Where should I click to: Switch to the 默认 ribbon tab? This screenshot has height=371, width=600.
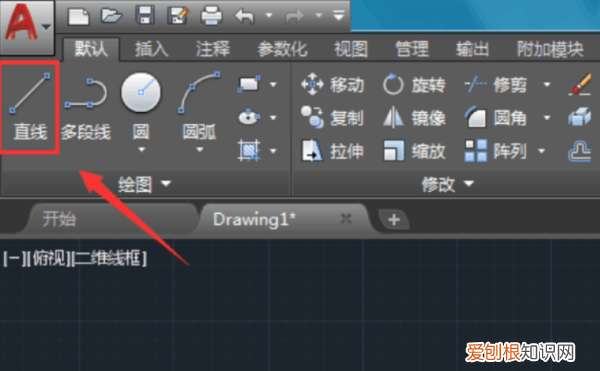click(91, 49)
